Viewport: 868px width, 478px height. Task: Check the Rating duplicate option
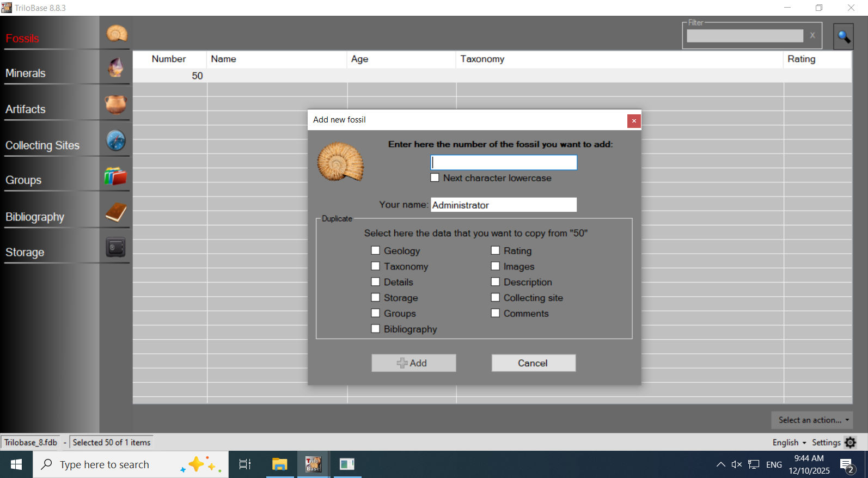tap(495, 250)
